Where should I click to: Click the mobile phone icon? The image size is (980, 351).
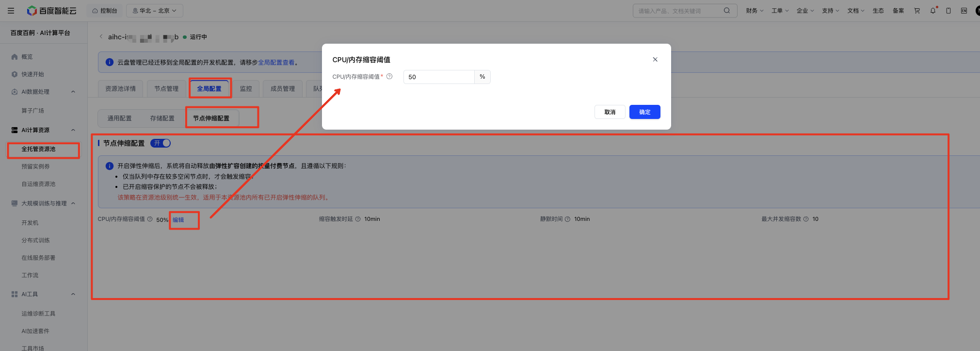(x=948, y=11)
